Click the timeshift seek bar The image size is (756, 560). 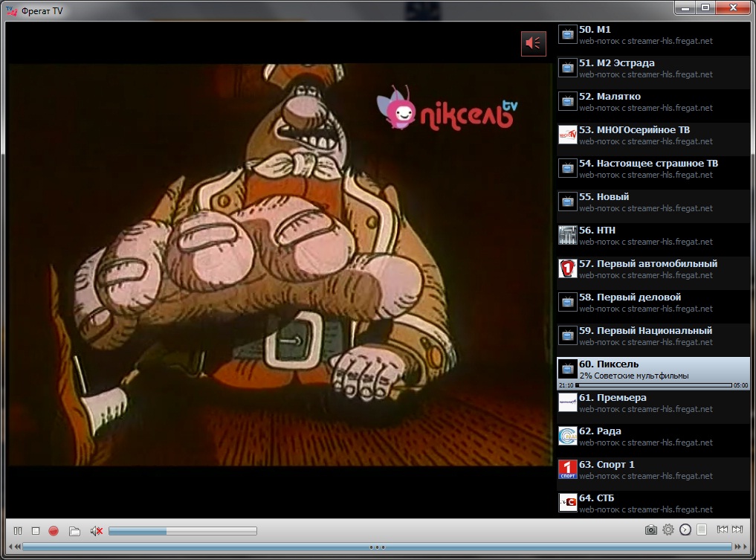click(x=377, y=547)
